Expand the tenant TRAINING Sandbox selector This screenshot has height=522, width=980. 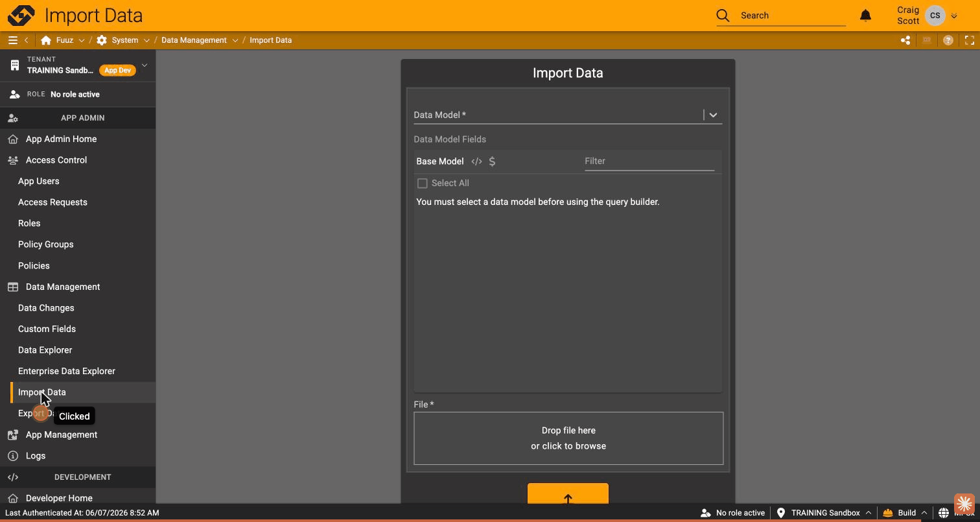point(145,65)
